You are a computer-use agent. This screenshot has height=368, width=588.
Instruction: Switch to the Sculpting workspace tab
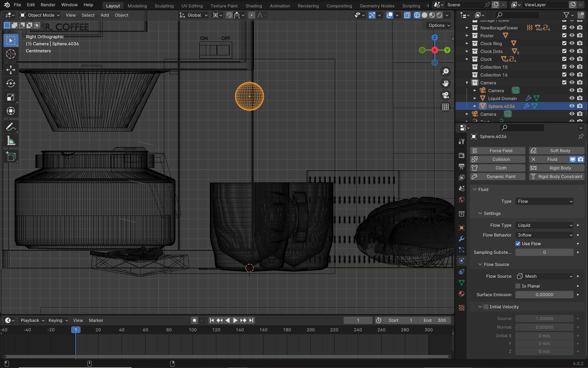164,6
